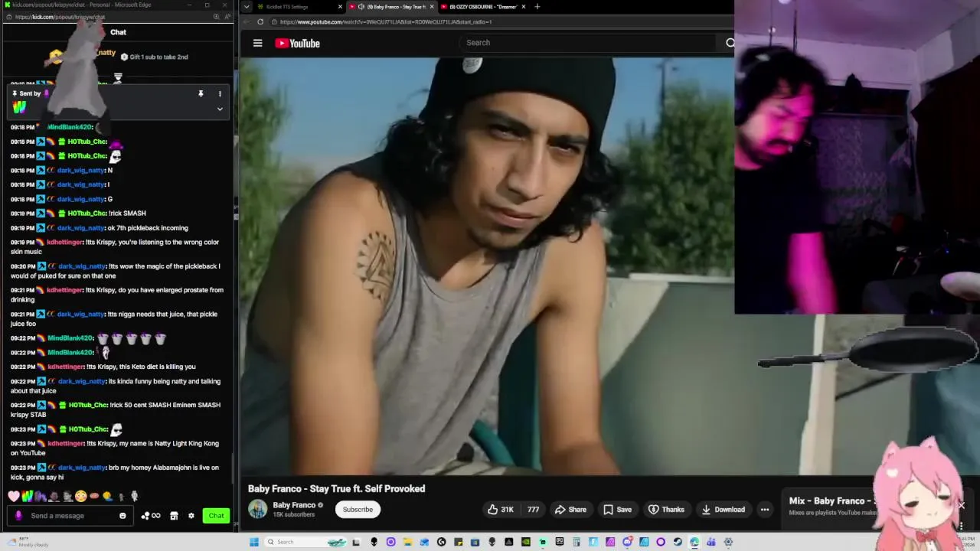
Task: Open the YouTube hamburger guide menu
Action: point(258,43)
